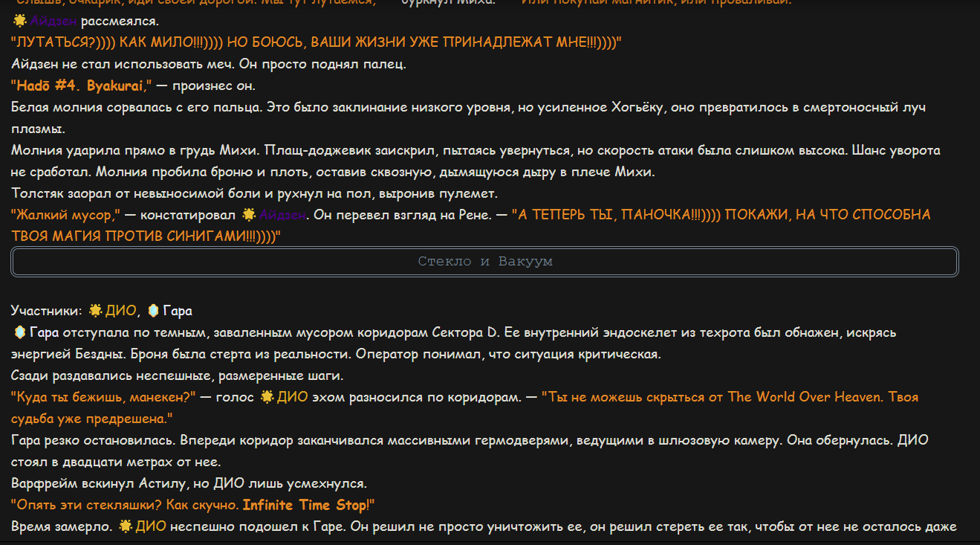This screenshot has height=545, width=980.
Task: Click the quote 'Ты не можешь скрыться от The World Over Heaven'
Action: click(465, 407)
